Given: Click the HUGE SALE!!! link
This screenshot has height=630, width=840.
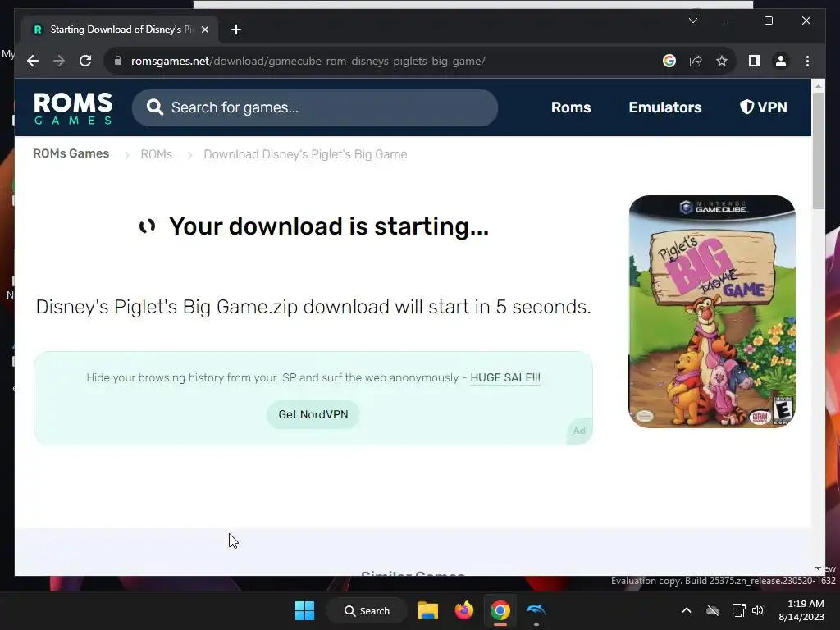Looking at the screenshot, I should pyautogui.click(x=505, y=377).
